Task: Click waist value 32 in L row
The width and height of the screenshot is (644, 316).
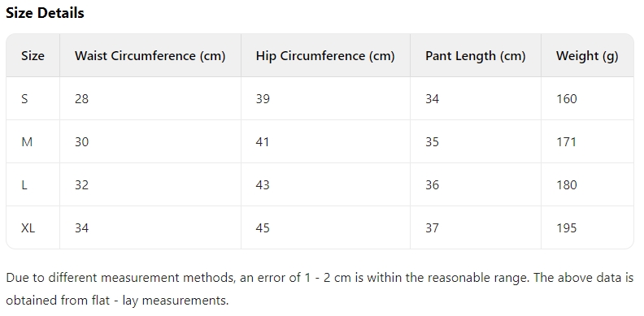Action: (x=81, y=185)
